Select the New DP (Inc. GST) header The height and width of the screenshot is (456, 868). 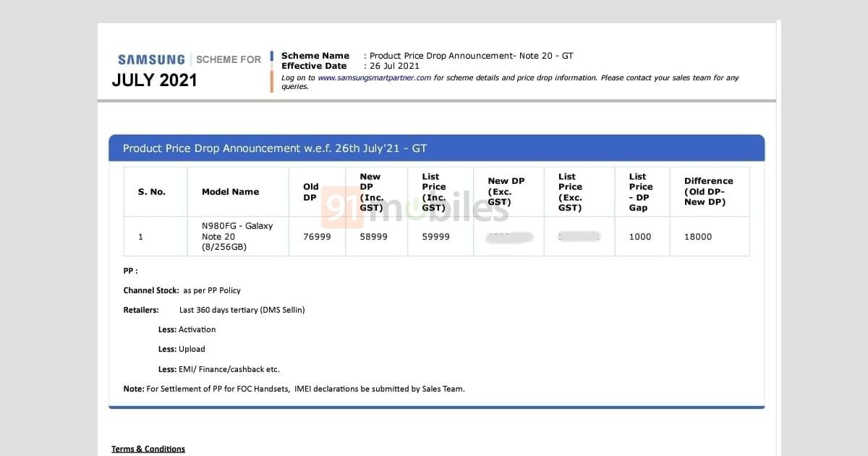[371, 192]
